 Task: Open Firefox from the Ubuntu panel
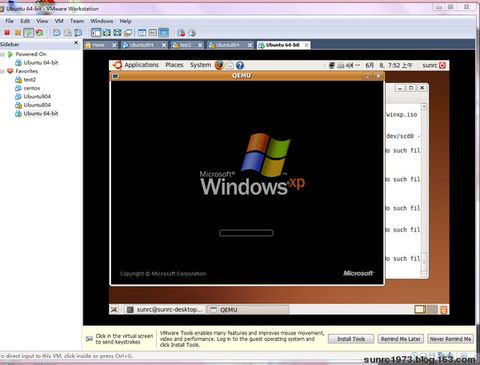coord(219,65)
